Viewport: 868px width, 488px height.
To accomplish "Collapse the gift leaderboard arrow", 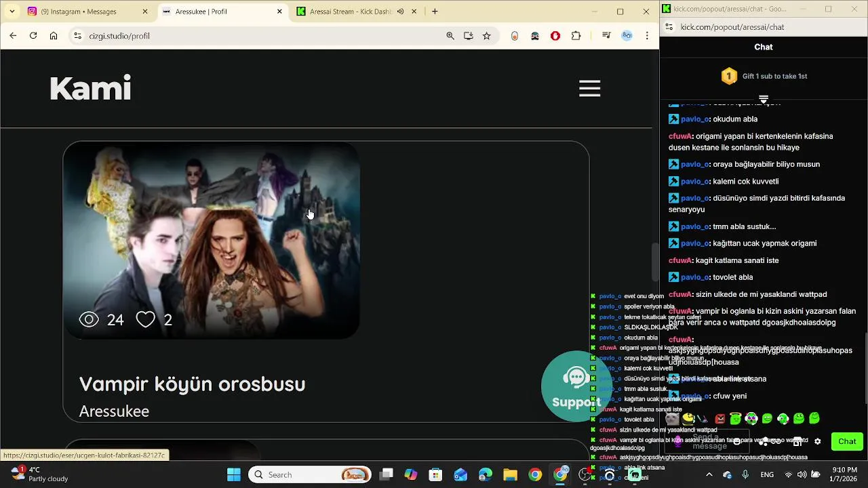I will pos(764,99).
